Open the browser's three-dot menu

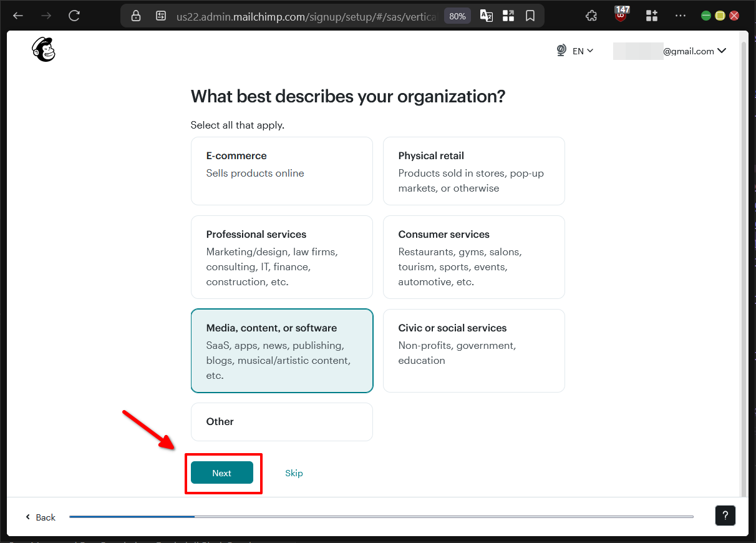point(680,16)
